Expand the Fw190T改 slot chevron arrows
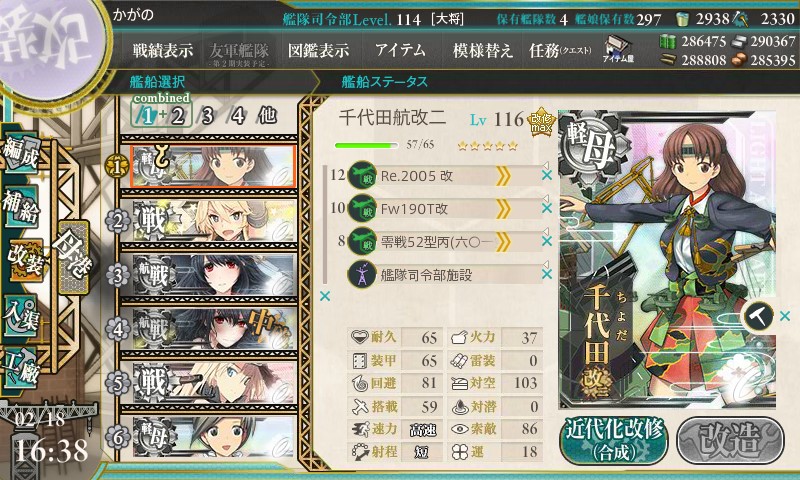 pos(503,209)
